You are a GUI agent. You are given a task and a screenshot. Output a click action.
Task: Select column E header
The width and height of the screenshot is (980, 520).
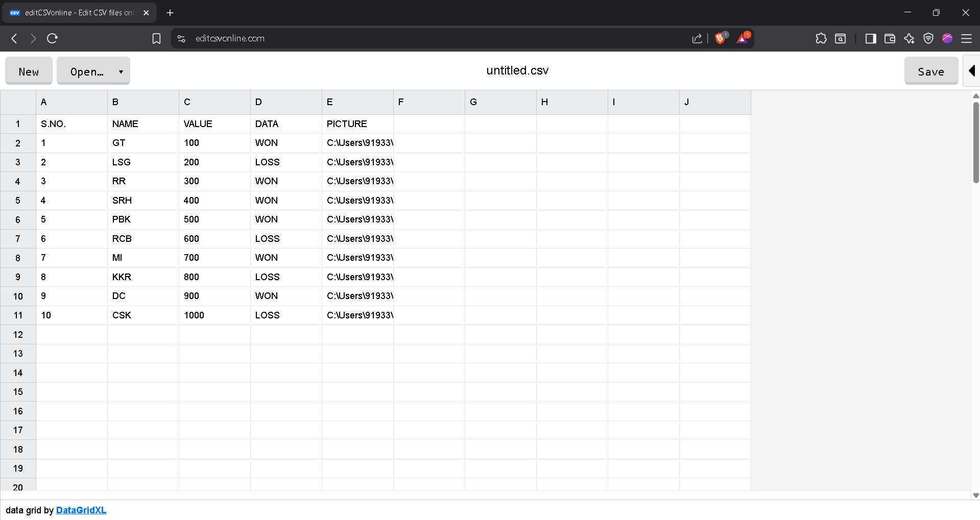point(357,102)
